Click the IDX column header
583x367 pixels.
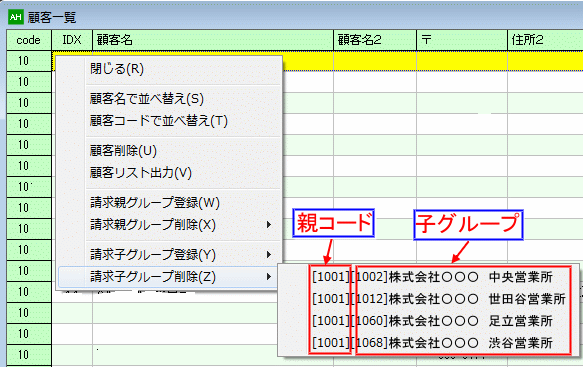(72, 40)
